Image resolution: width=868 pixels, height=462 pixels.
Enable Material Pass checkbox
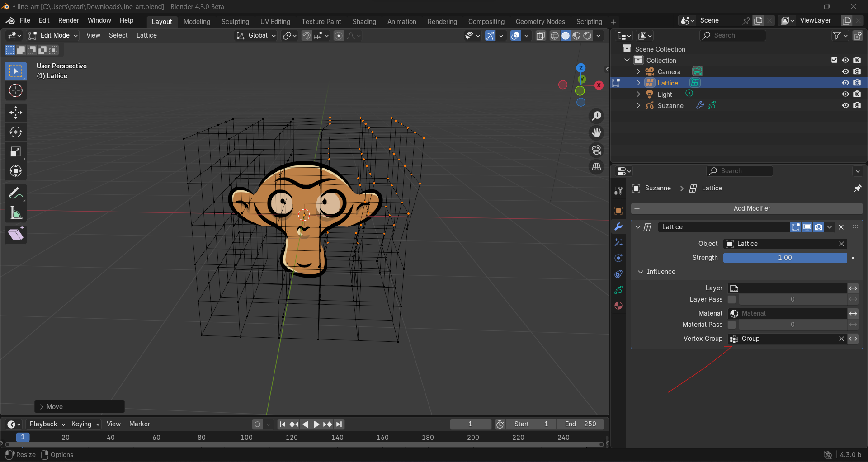731,325
